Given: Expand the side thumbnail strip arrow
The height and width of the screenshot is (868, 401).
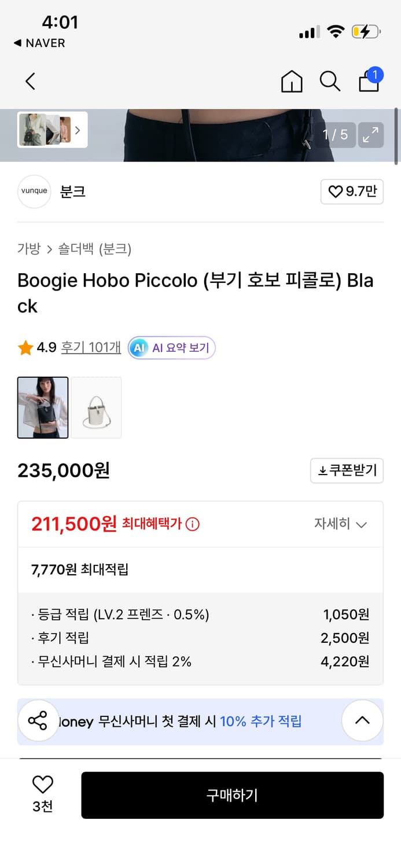Looking at the screenshot, I should [x=78, y=130].
